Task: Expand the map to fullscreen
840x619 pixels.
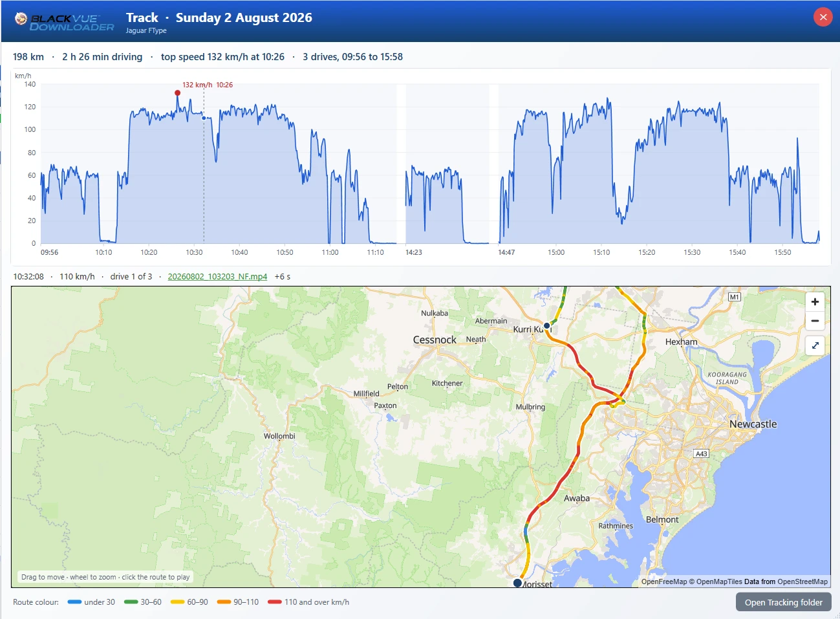Action: pos(815,345)
